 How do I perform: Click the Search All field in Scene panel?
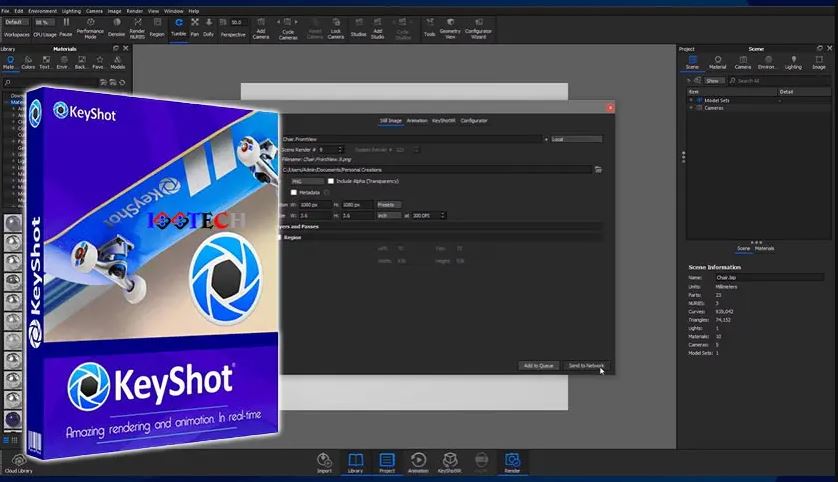coord(779,81)
